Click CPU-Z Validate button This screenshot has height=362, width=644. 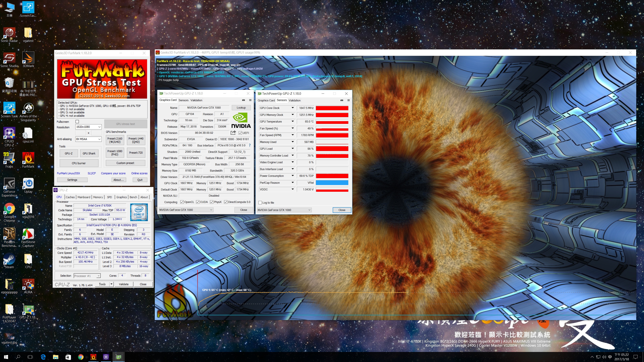(x=123, y=284)
